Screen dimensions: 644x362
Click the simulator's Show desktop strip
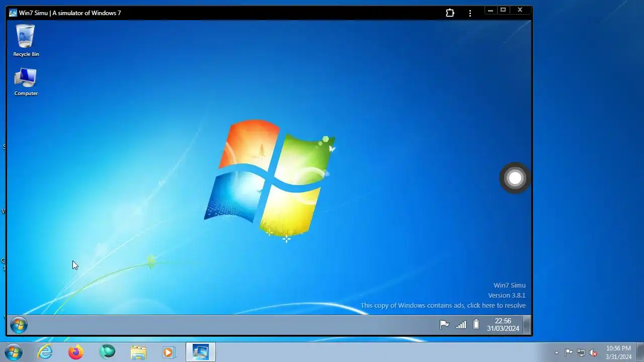tap(527, 325)
